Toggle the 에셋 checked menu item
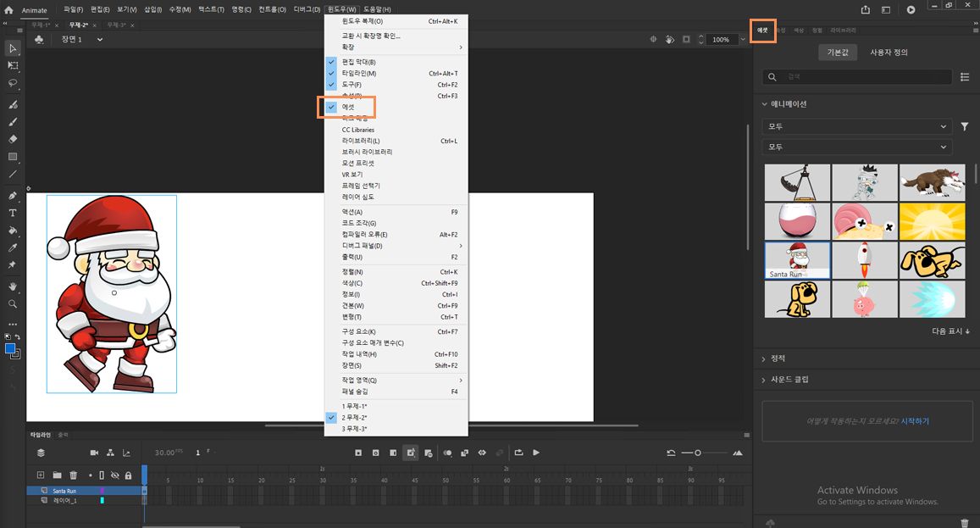980x528 pixels. tap(396, 107)
